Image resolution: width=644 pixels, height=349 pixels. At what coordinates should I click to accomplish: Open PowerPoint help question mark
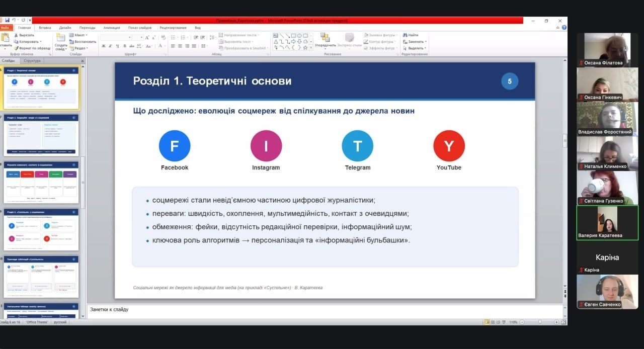(x=564, y=28)
